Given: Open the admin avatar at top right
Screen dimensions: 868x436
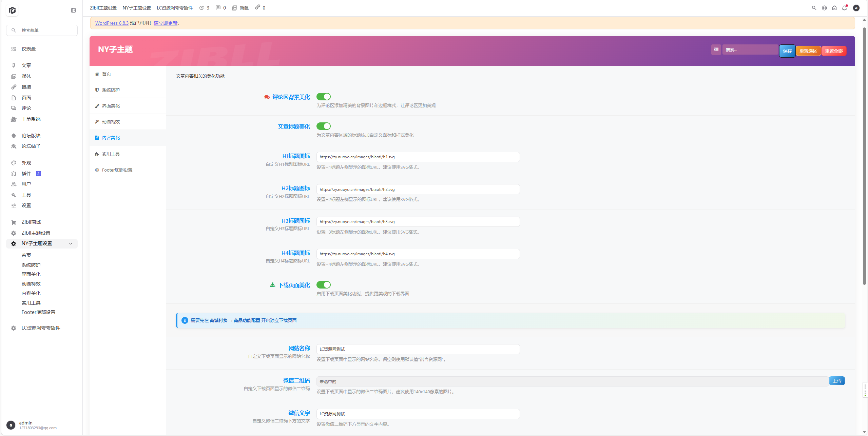Looking at the screenshot, I should pos(856,8).
